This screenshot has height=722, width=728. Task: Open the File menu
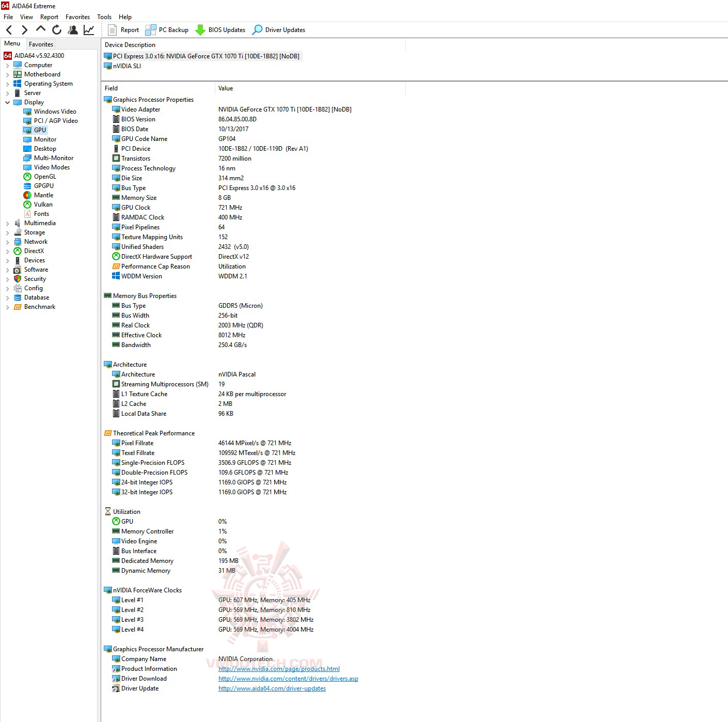(x=8, y=17)
